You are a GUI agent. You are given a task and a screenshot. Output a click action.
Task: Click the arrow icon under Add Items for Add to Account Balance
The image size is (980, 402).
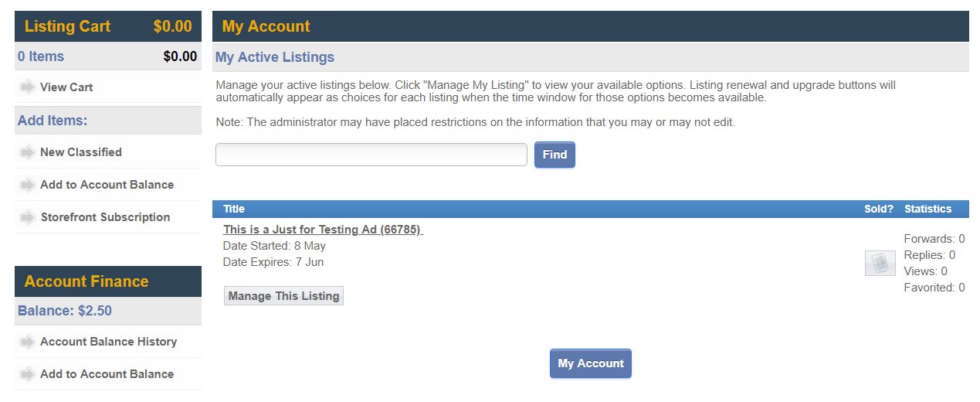28,185
